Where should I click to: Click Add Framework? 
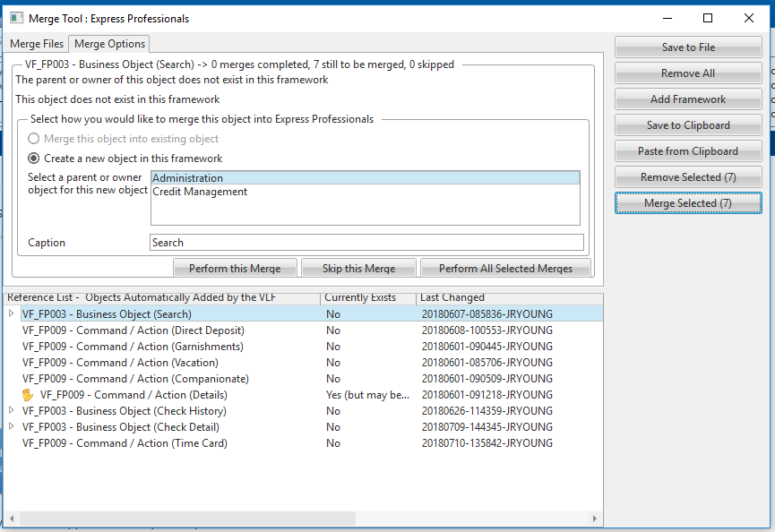pyautogui.click(x=687, y=99)
